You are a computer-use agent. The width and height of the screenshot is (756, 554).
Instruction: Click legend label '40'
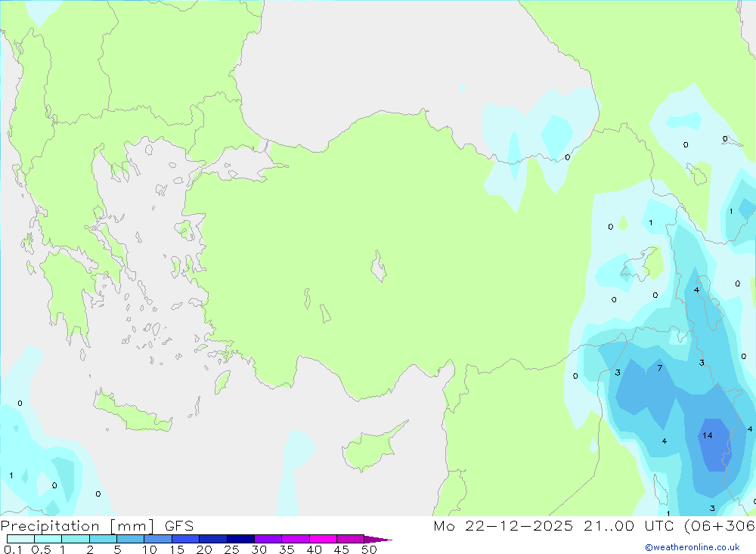click(x=314, y=549)
